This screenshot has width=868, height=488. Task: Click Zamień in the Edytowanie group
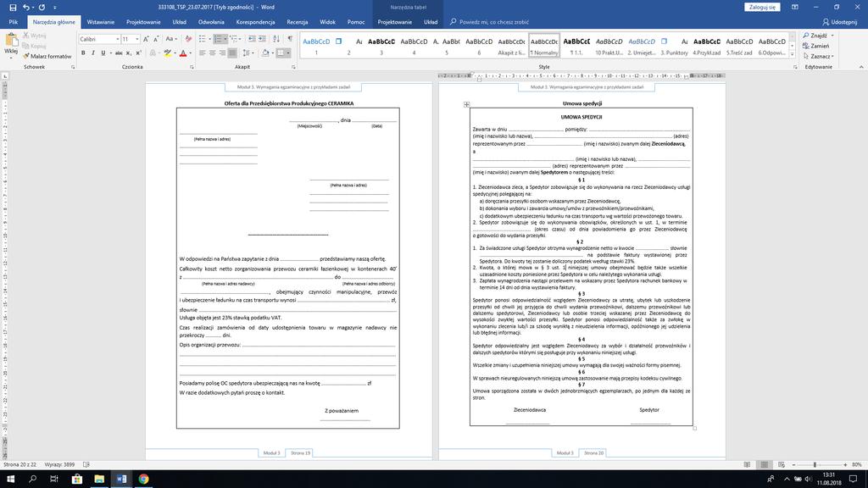816,46
